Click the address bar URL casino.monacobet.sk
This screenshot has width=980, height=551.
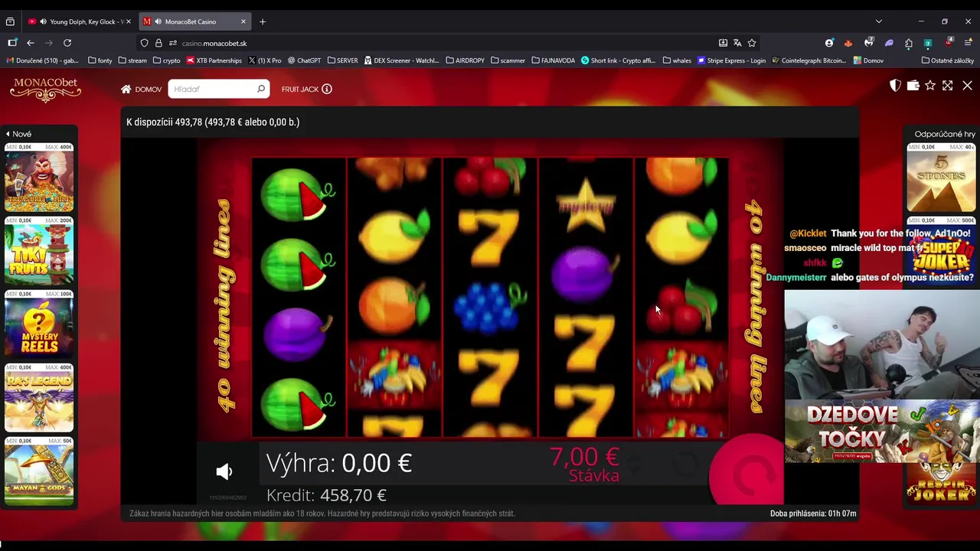[214, 44]
